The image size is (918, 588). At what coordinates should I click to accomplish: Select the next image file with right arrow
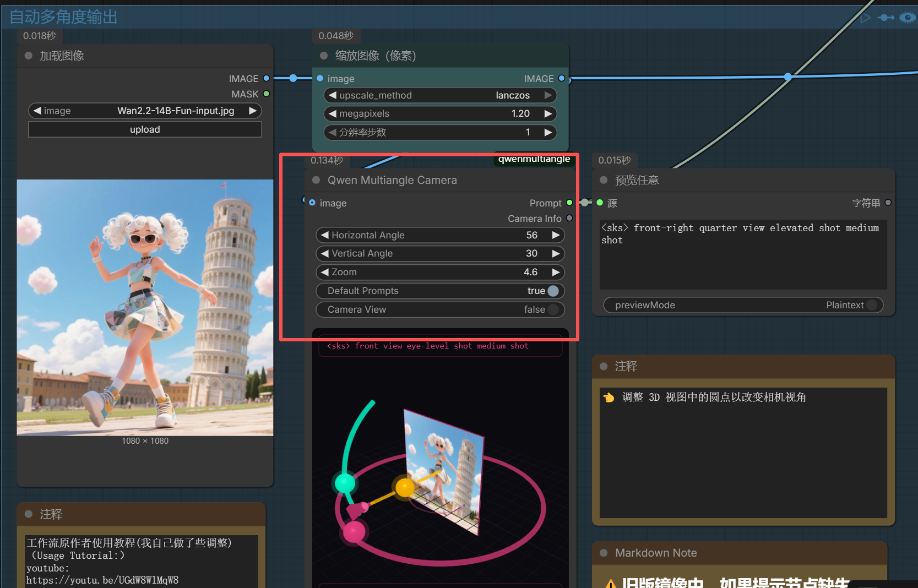[253, 111]
